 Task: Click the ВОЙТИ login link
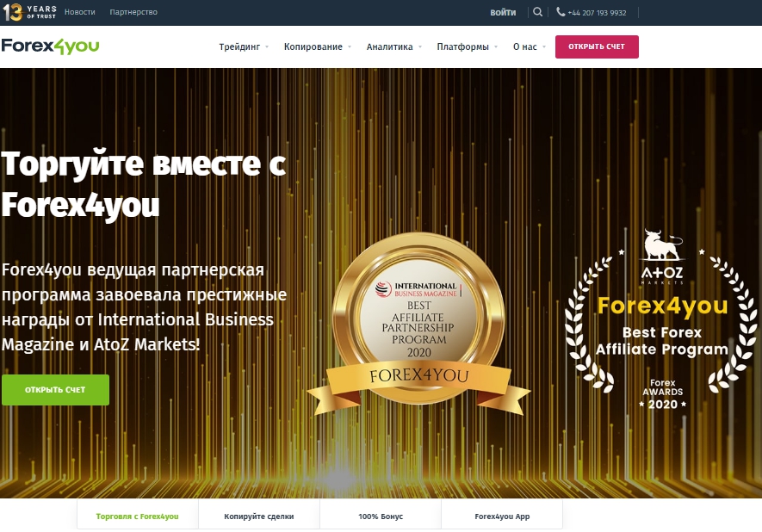click(x=504, y=12)
